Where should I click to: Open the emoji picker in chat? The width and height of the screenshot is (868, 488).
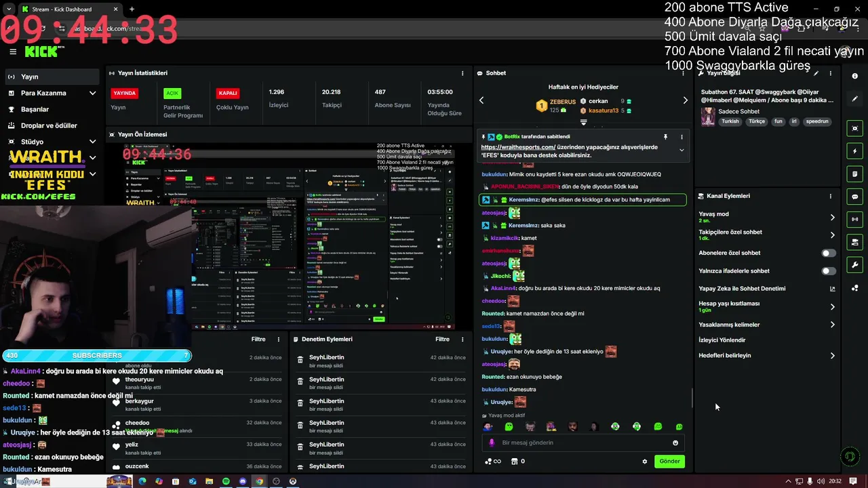675,443
